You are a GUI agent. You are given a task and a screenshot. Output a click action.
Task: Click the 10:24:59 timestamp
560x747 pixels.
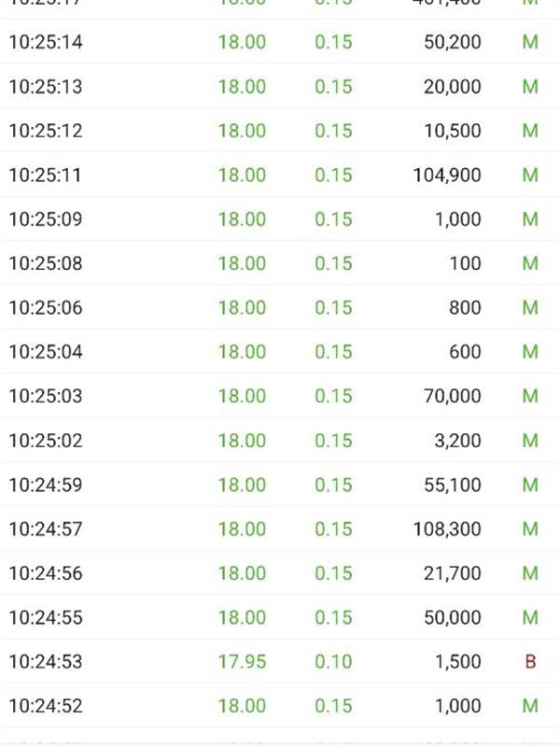(46, 485)
